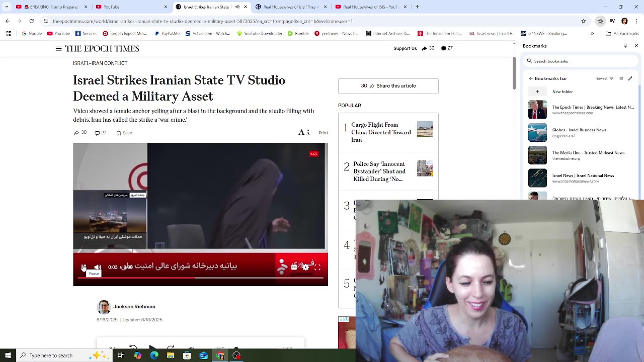Screen dimensions: 644x362
Task: Open the Google bookmark in the bar
Action: (32, 34)
